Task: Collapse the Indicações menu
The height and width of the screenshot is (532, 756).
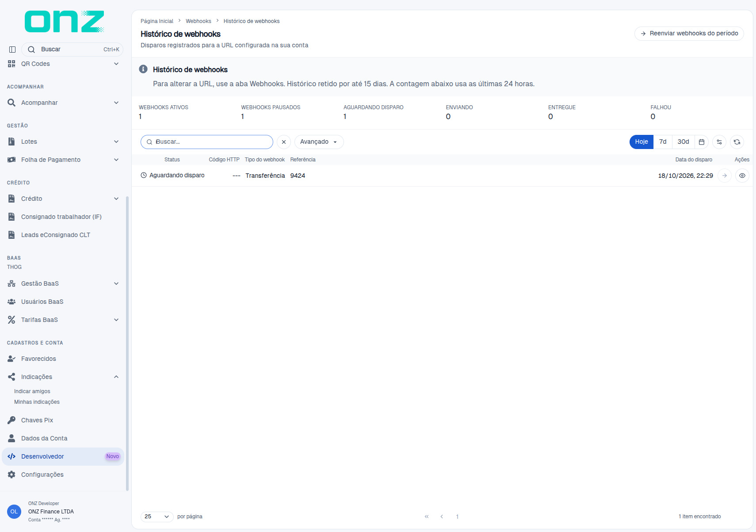Action: coord(63,377)
